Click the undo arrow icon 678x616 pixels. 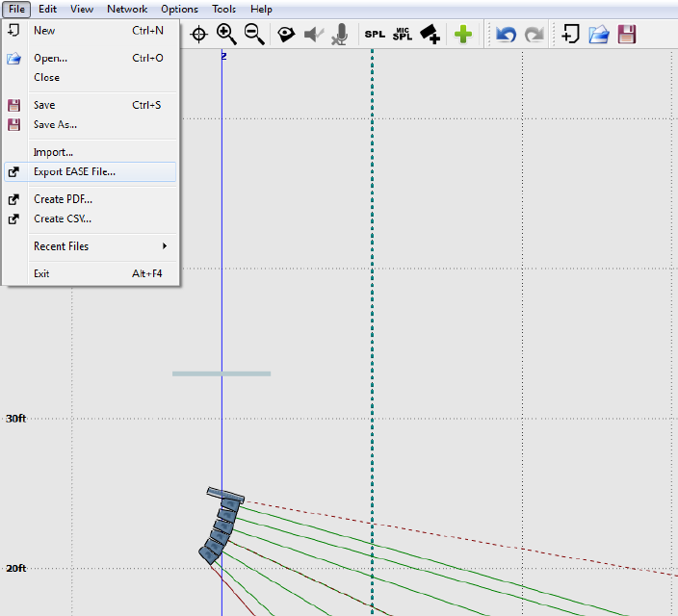(506, 35)
